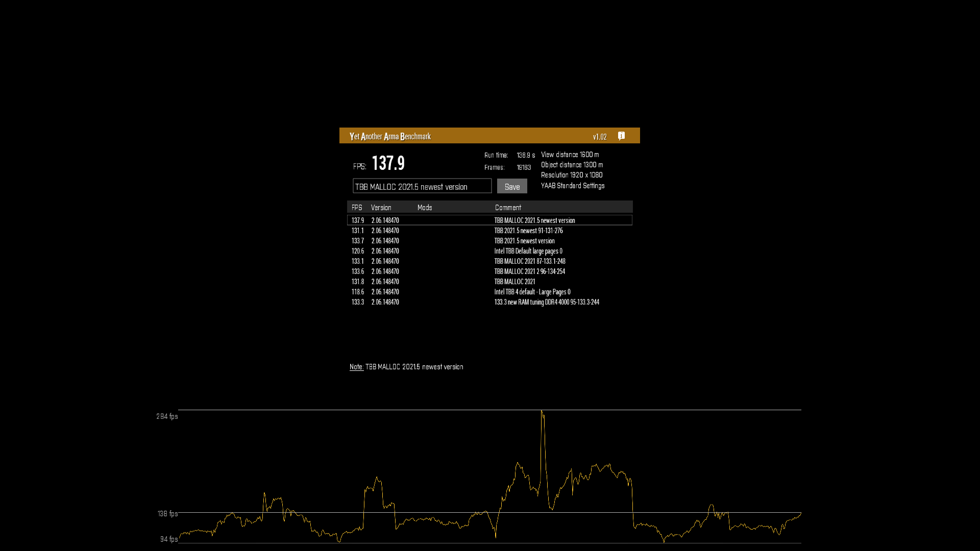Screen dimensions: 980x551
Task: Sort by Version column header
Action: (381, 208)
